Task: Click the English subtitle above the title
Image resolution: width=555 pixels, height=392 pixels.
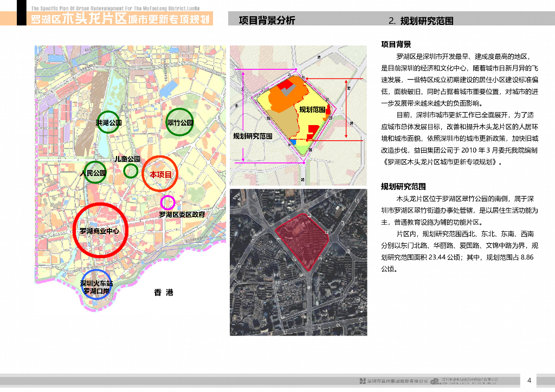Action: click(115, 8)
